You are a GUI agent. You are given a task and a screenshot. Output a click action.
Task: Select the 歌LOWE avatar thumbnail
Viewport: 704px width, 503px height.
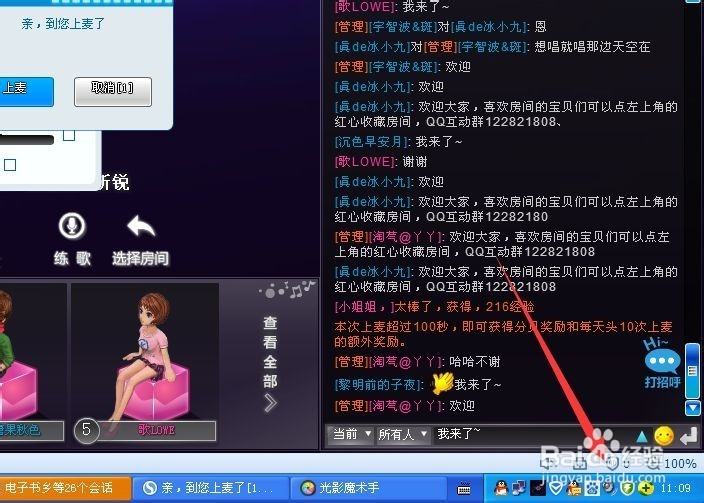(145, 353)
